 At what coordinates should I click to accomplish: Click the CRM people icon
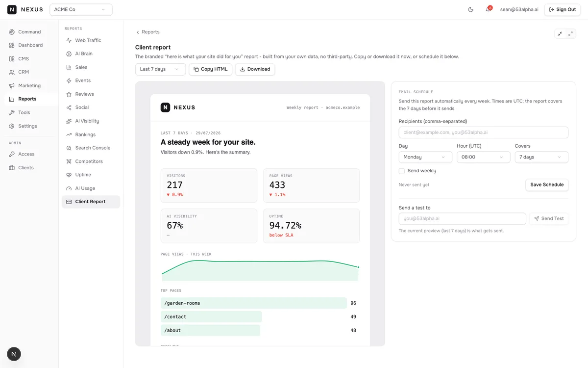click(x=12, y=72)
